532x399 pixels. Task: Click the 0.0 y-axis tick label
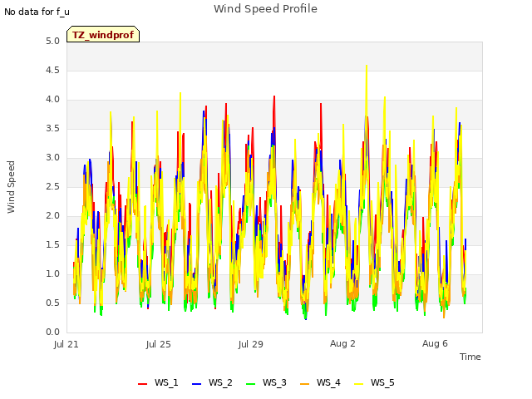click(52, 332)
